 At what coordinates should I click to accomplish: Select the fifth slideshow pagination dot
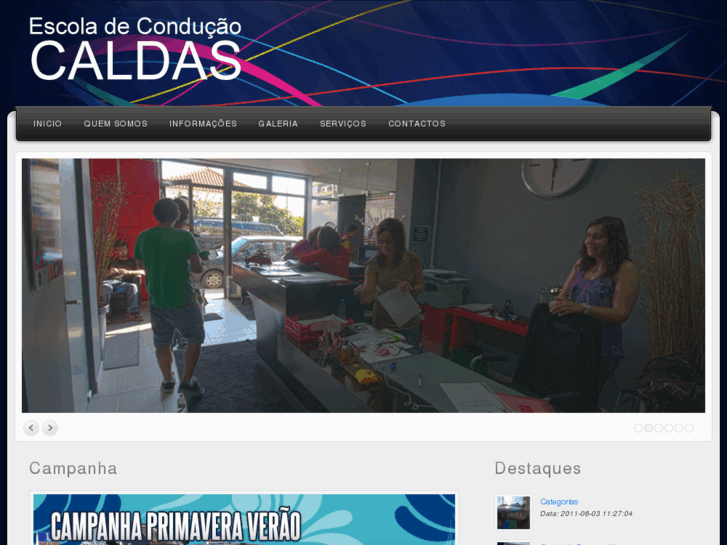[x=679, y=428]
